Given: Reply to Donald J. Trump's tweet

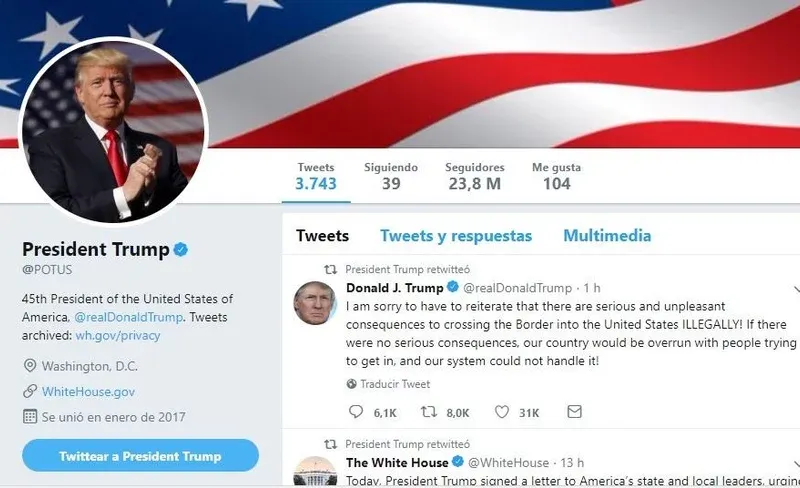Looking at the screenshot, I should point(356,411).
